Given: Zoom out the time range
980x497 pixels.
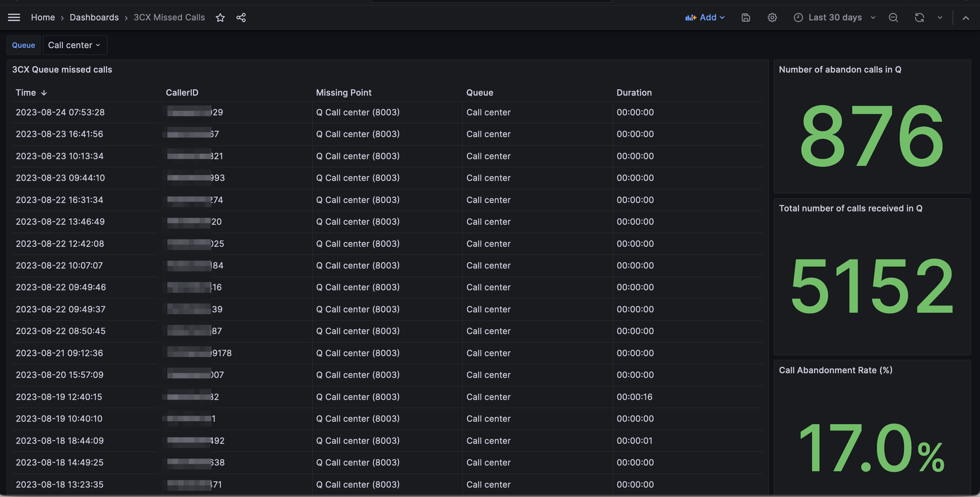Looking at the screenshot, I should (x=893, y=17).
